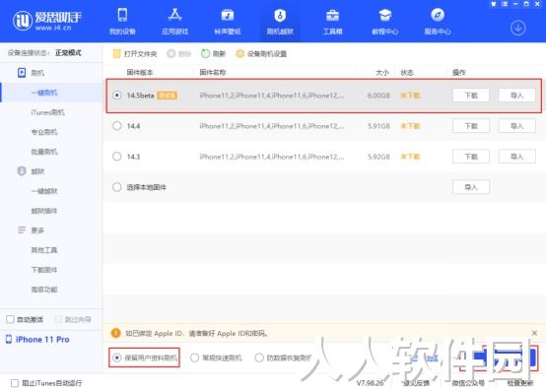Open 越狱插件 in sidebar
This screenshot has width=546, height=392.
[x=44, y=211]
